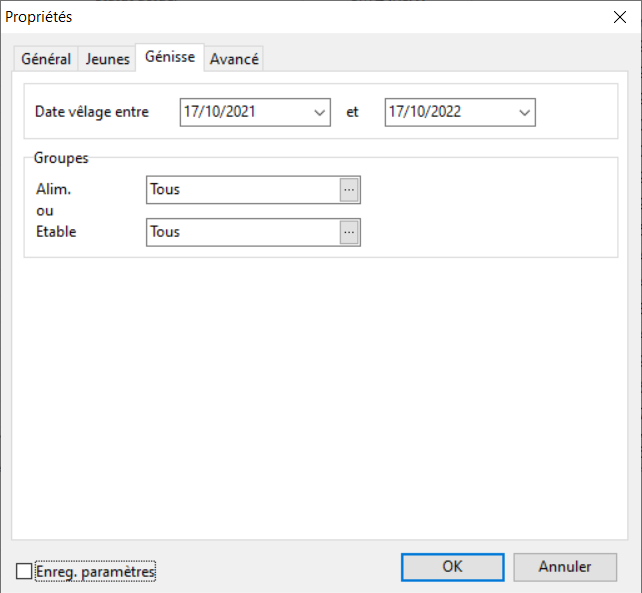Click the year 2022 in end date
The height and width of the screenshot is (593, 642).
tap(444, 112)
